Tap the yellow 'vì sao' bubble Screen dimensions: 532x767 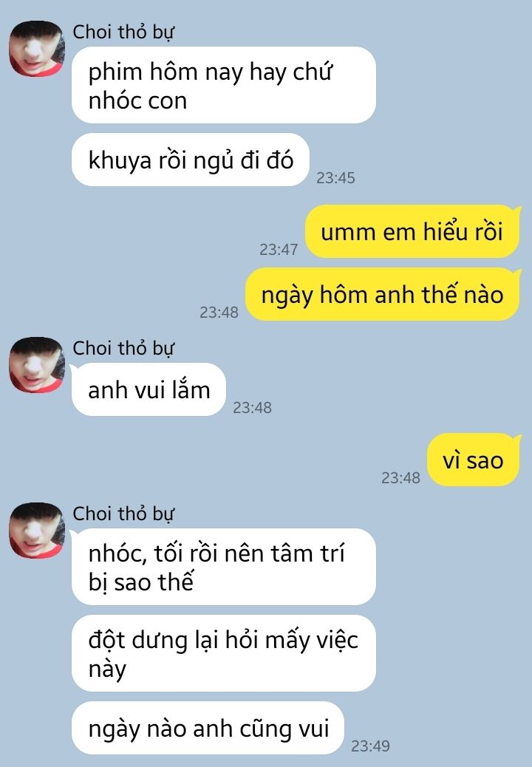coord(474,460)
